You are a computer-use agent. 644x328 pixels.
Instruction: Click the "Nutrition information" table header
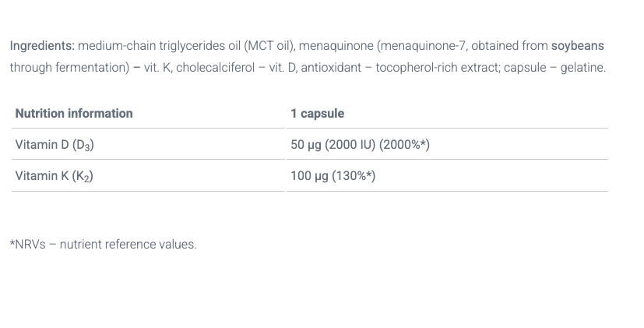pos(74,114)
